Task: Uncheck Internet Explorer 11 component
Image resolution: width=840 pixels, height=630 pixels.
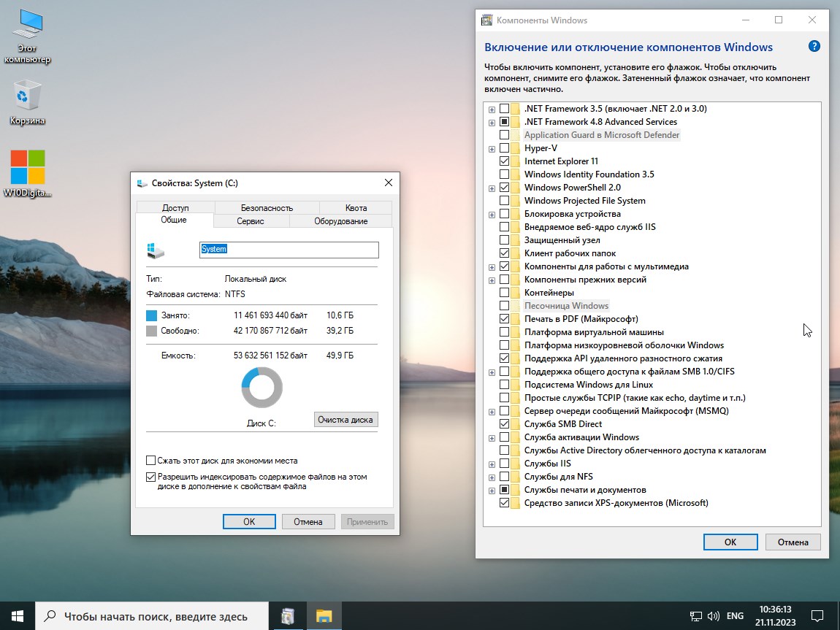Action: [x=504, y=161]
